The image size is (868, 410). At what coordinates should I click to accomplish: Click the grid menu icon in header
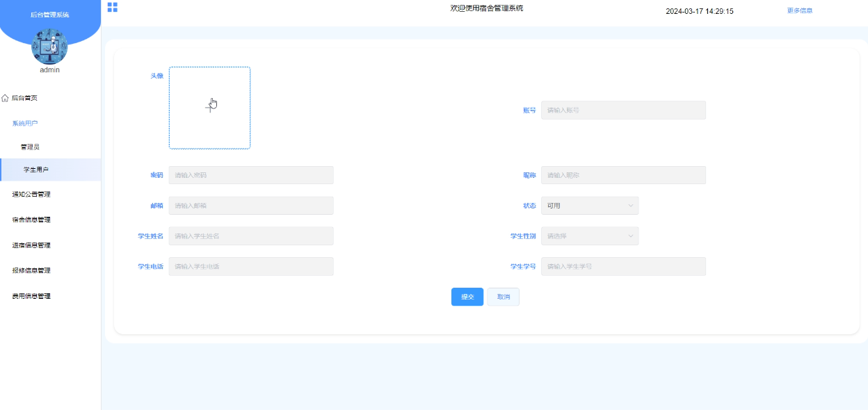pyautogui.click(x=113, y=8)
